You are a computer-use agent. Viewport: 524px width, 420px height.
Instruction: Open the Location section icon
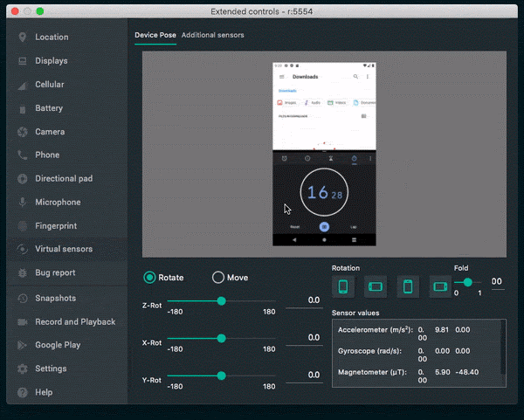coord(22,38)
